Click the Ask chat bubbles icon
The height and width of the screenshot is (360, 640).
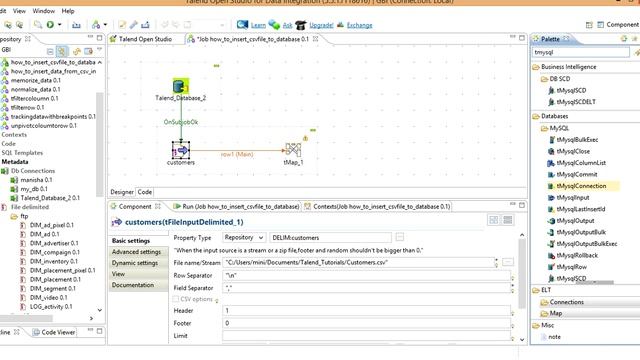(x=274, y=25)
